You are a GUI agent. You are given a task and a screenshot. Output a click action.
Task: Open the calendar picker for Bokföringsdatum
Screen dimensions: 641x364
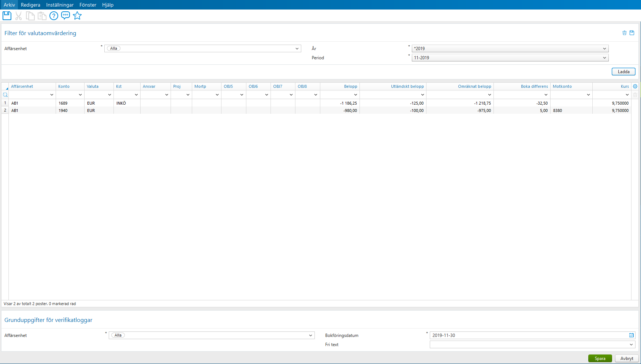point(631,335)
